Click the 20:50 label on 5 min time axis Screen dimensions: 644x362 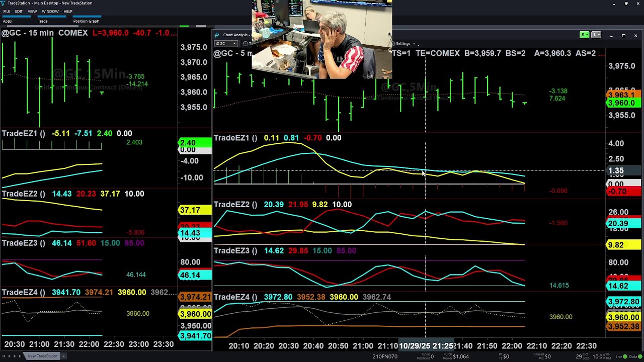pos(338,346)
